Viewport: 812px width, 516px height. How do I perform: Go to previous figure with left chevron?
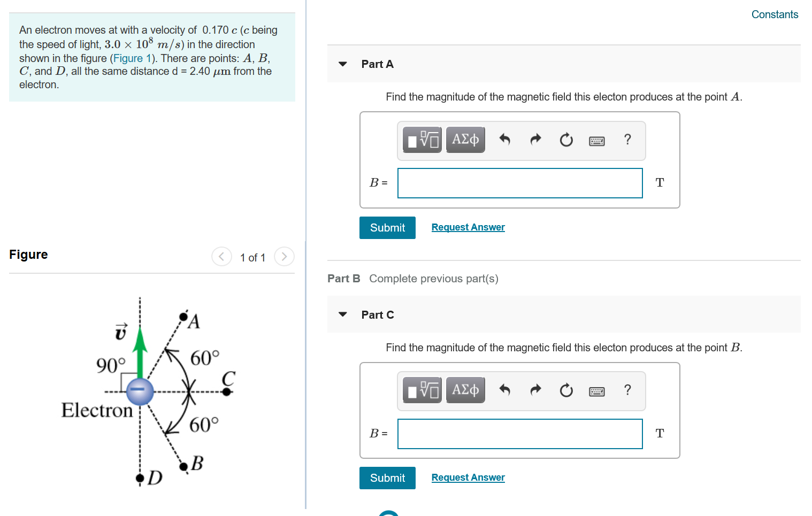tap(221, 257)
